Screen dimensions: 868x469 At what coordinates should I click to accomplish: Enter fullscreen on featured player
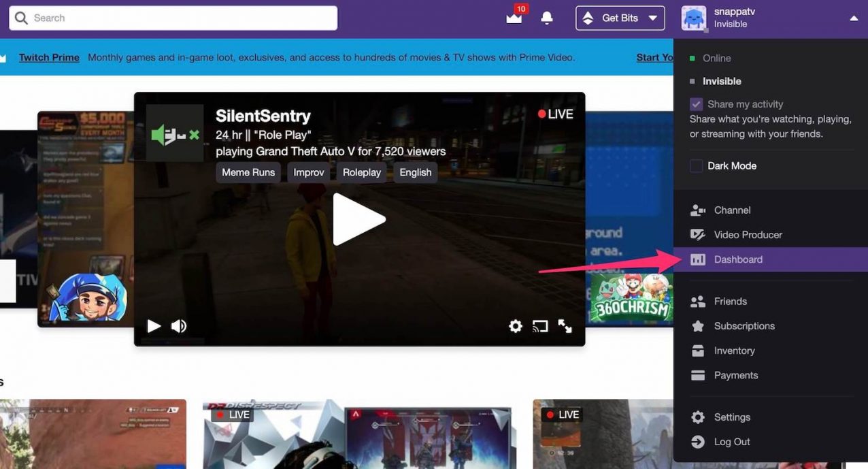pos(565,326)
